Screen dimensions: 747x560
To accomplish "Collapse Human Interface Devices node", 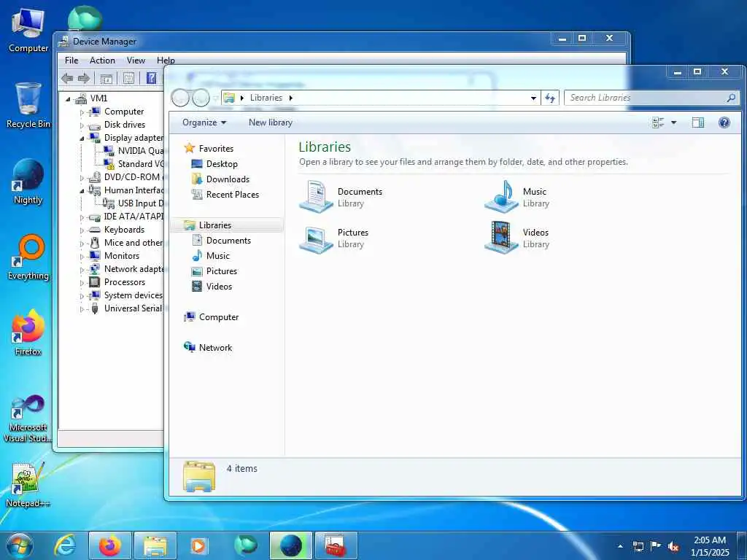I will [x=82, y=191].
